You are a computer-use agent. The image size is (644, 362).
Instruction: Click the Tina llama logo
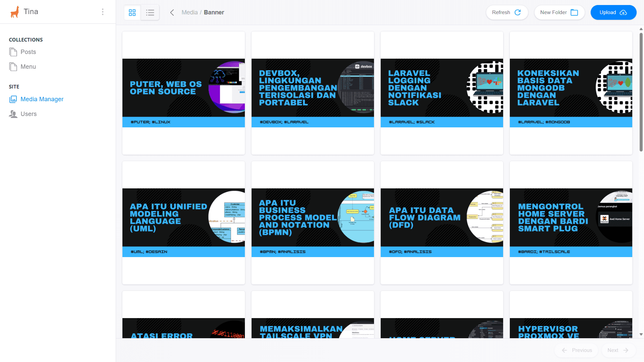(15, 11)
